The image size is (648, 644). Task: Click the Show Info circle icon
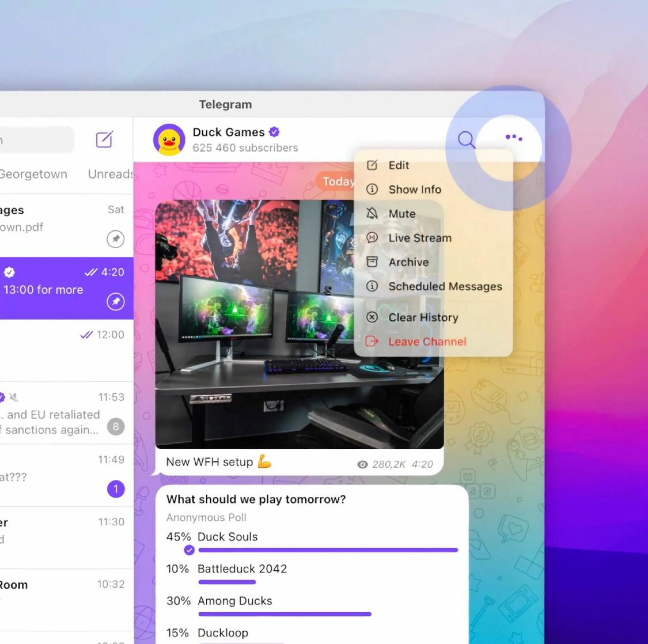tap(372, 189)
